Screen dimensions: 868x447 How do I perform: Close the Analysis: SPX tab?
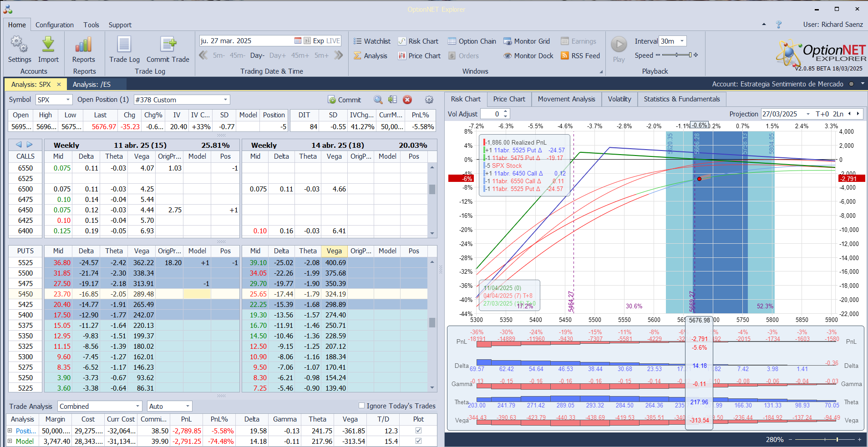click(x=59, y=85)
